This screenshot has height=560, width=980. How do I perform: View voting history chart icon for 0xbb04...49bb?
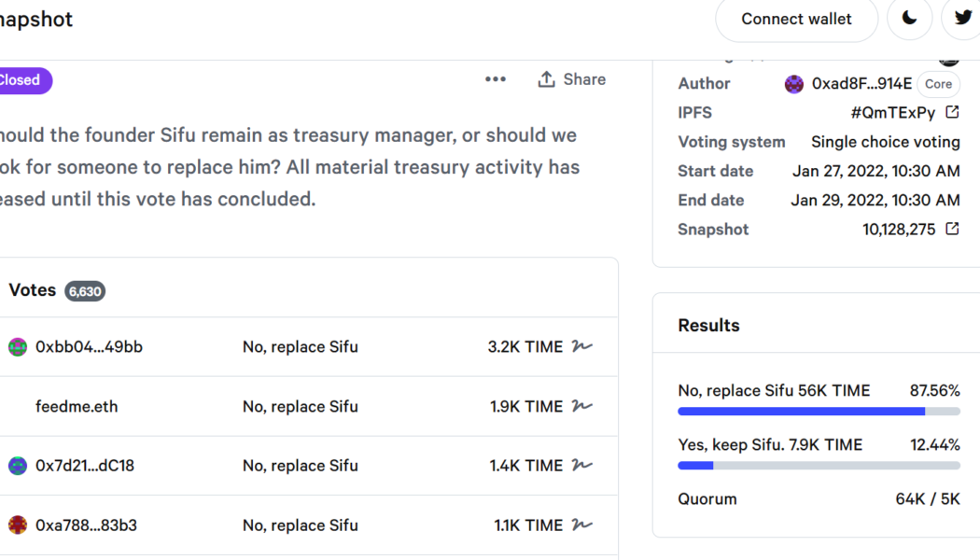click(581, 346)
